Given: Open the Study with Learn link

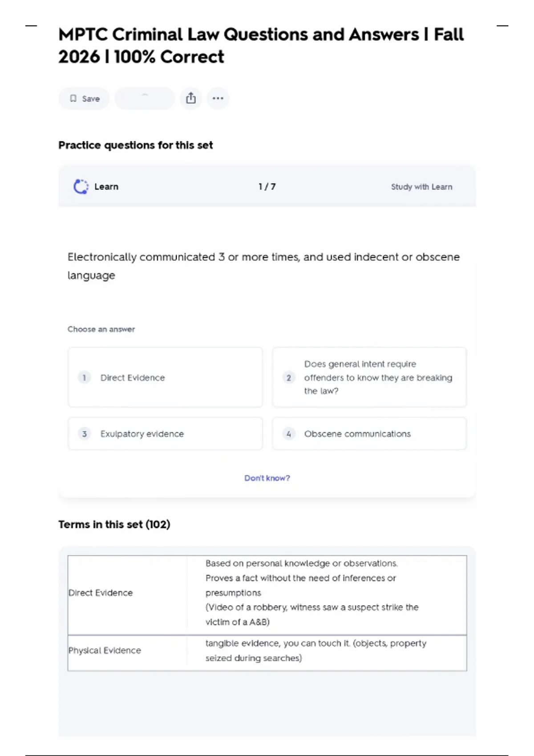Looking at the screenshot, I should (x=421, y=187).
